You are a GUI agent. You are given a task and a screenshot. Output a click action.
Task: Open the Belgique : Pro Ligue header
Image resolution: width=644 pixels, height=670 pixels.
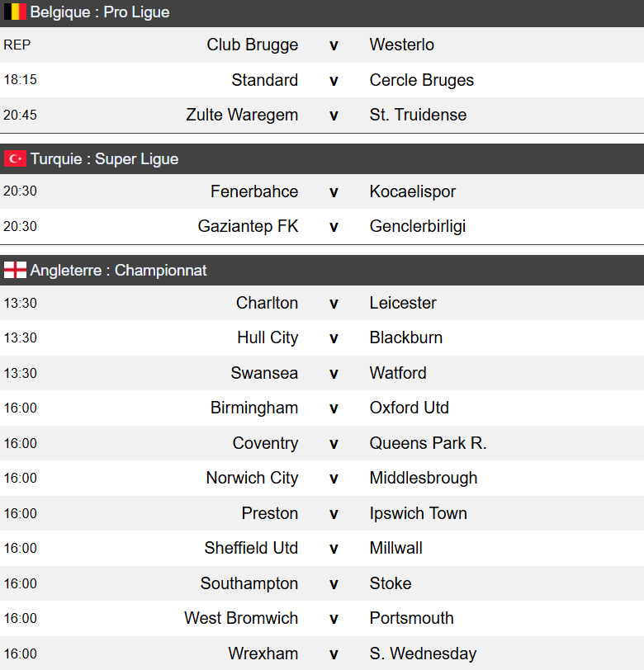click(x=100, y=12)
